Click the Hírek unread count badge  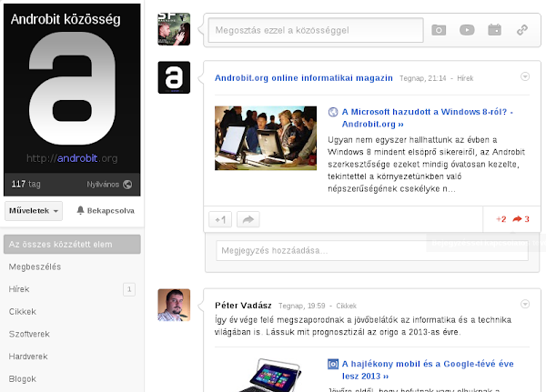tap(129, 289)
